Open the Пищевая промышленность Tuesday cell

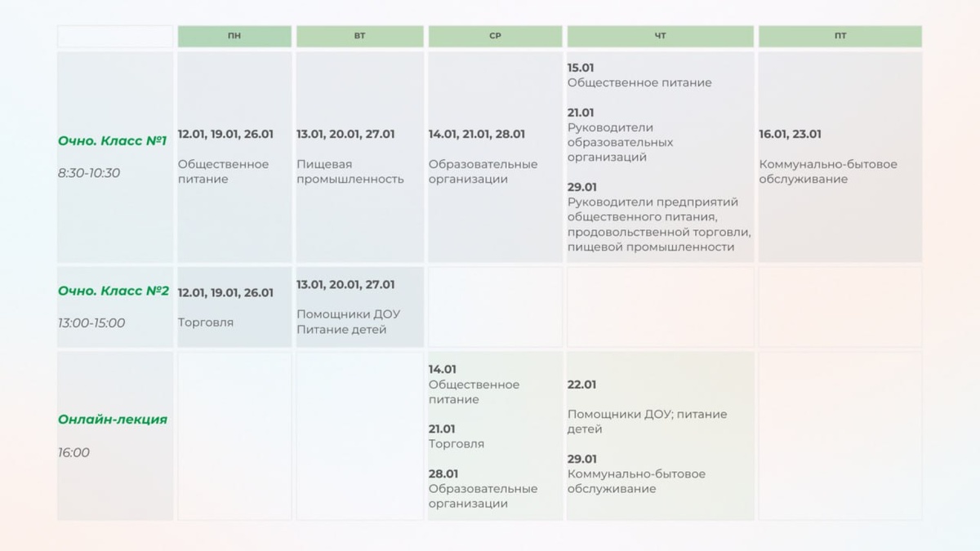click(x=359, y=157)
